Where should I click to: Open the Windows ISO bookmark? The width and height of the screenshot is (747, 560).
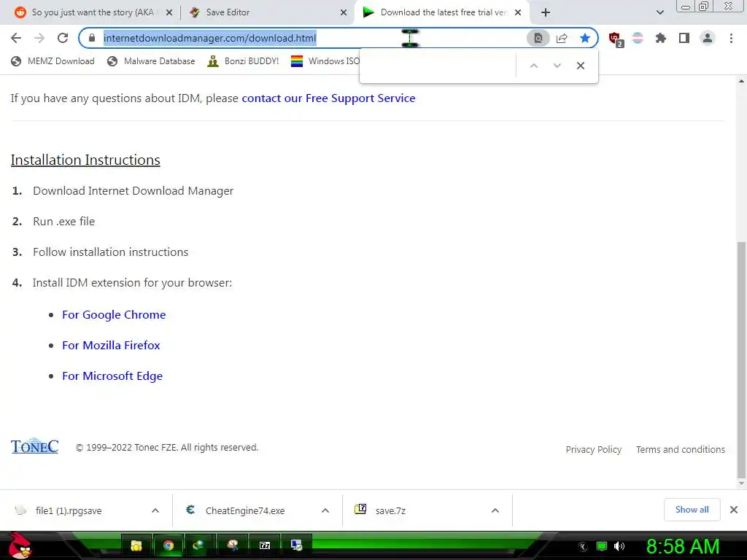pos(325,61)
